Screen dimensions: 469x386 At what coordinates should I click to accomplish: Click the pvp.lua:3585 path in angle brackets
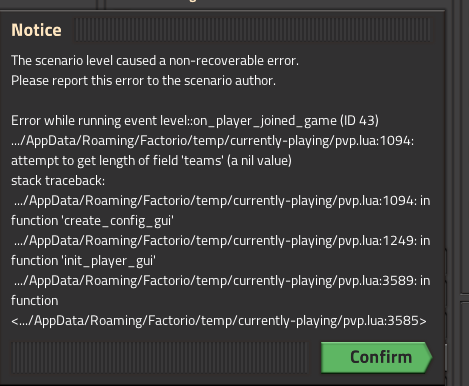pos(219,321)
